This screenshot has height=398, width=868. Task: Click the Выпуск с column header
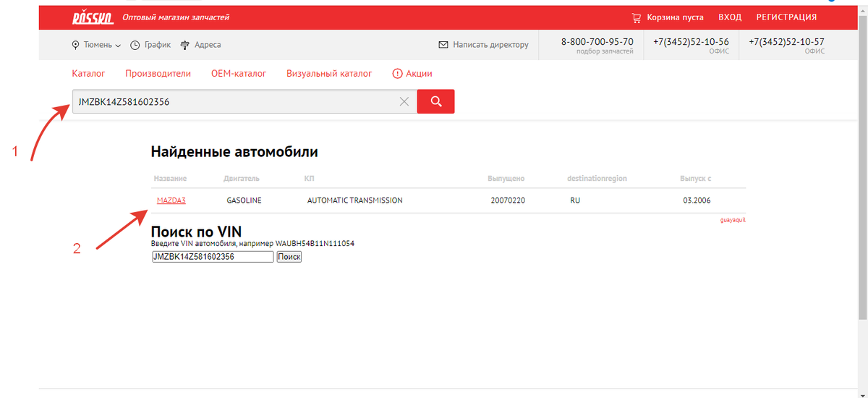[x=695, y=179]
